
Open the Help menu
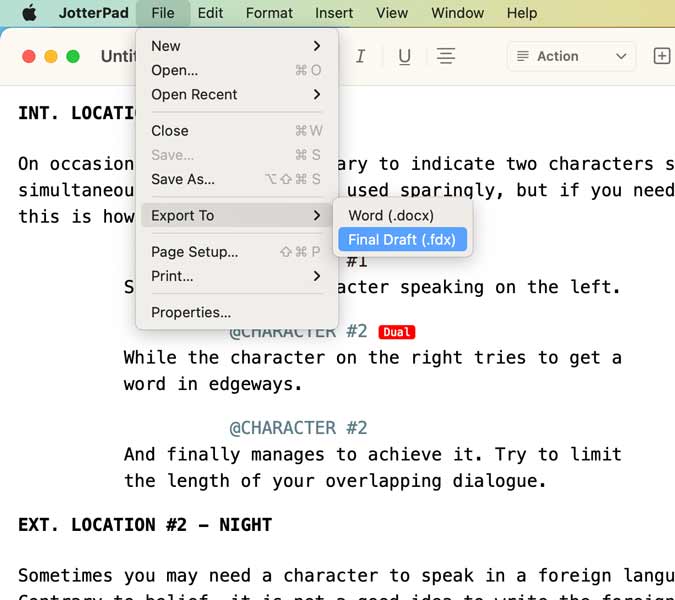tap(522, 13)
